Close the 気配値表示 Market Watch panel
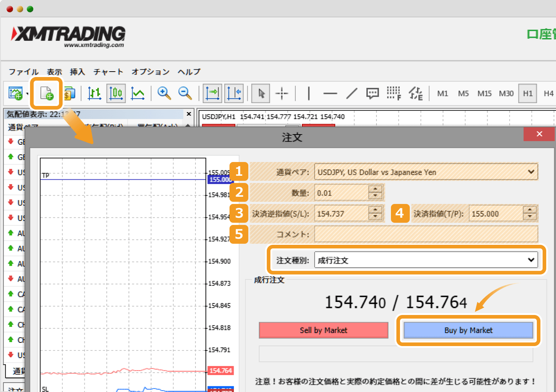 pos(189,114)
